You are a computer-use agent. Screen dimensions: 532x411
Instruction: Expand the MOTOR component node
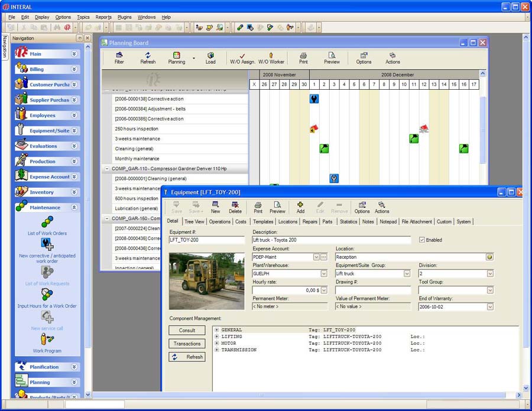tap(216, 343)
